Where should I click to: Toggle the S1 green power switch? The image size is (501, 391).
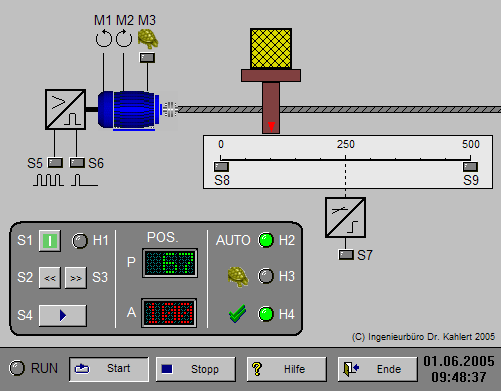(x=50, y=240)
